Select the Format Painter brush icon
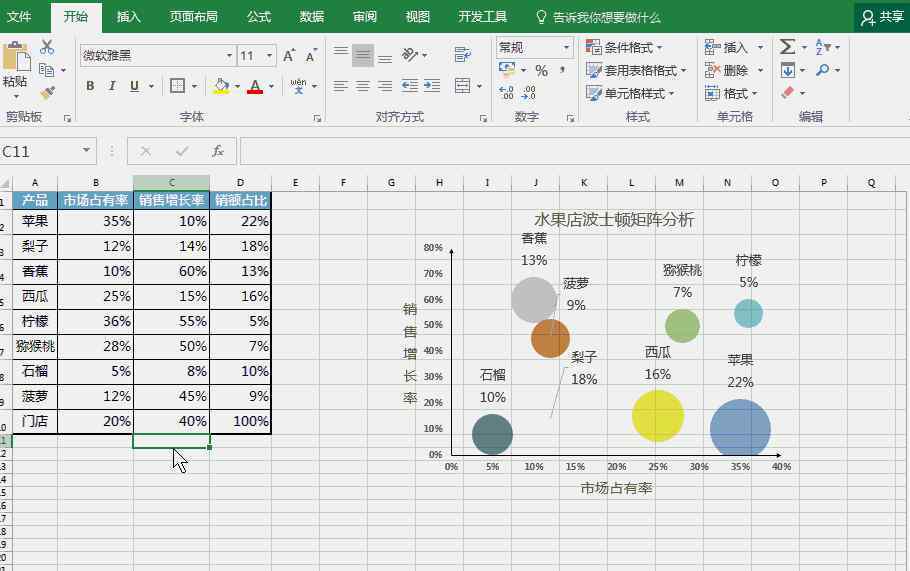Screen dimensions: 910x571 (47, 93)
